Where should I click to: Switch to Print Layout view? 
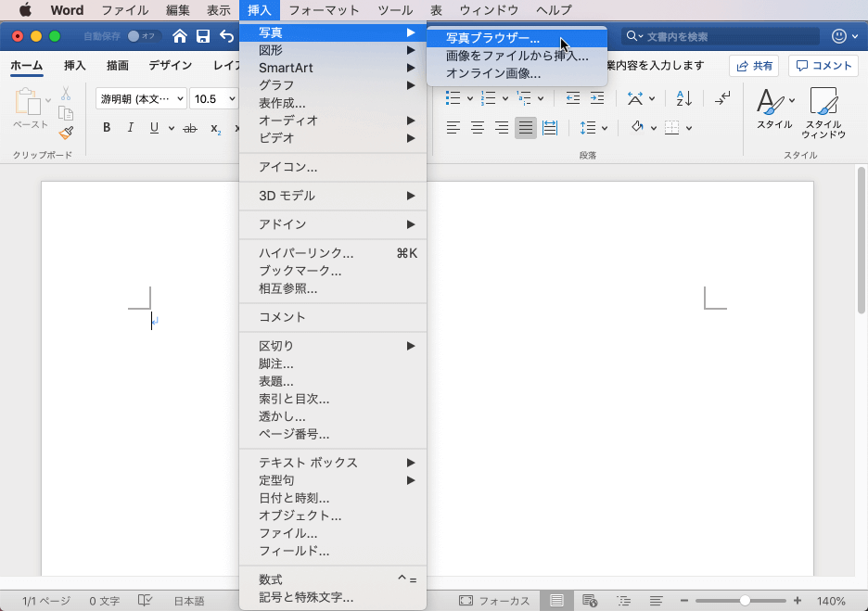556,601
